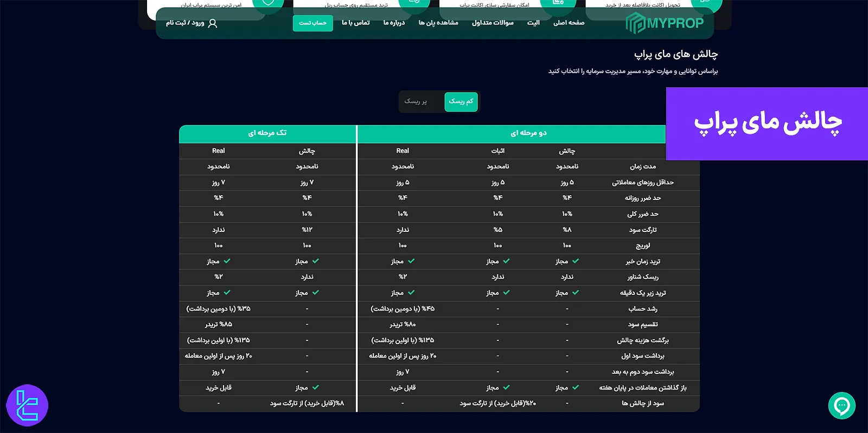Viewport: 868px width, 433px height.
Task: Select the دو مرحله ای table header
Action: 528,133
